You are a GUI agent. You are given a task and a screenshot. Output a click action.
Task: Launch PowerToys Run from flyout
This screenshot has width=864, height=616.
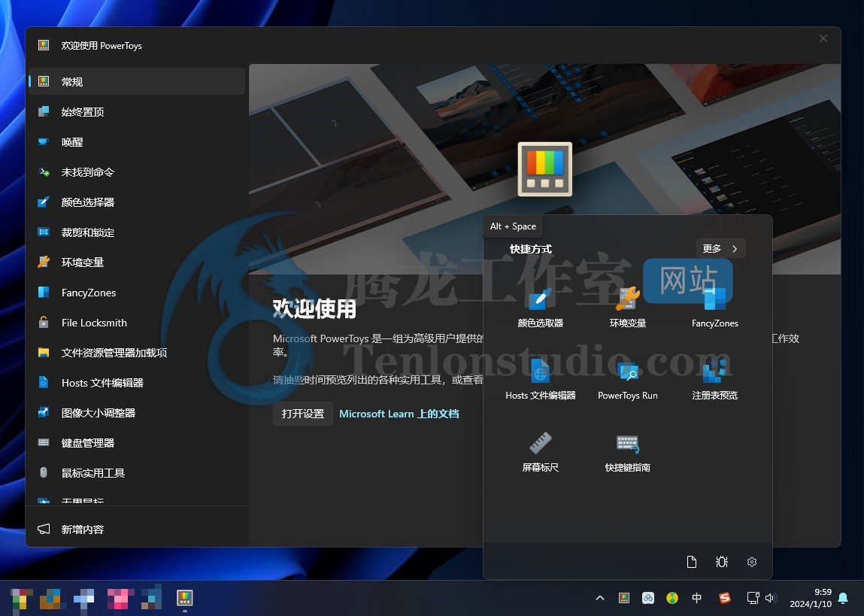(x=628, y=380)
